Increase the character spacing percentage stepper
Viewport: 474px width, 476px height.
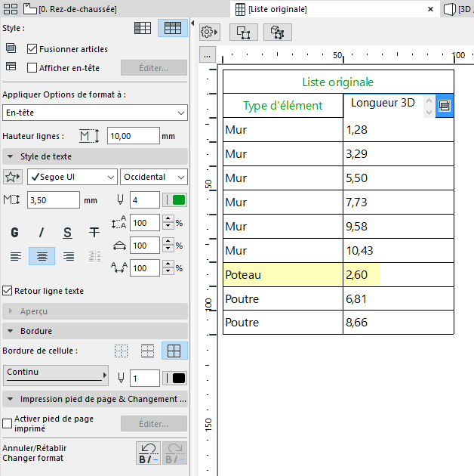click(x=168, y=264)
